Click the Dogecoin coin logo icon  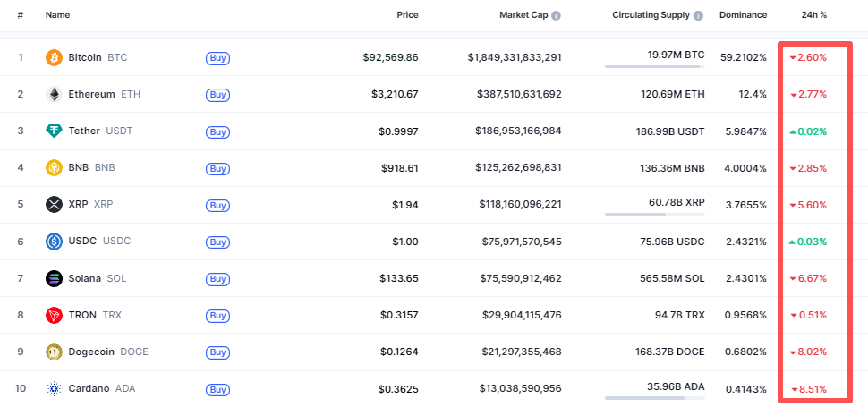click(x=55, y=352)
